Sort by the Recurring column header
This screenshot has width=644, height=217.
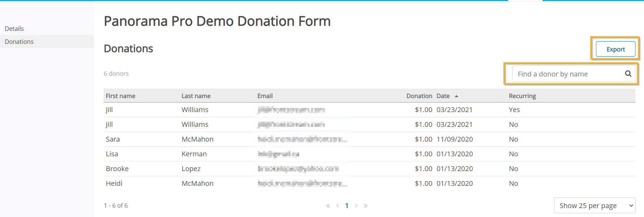point(522,96)
